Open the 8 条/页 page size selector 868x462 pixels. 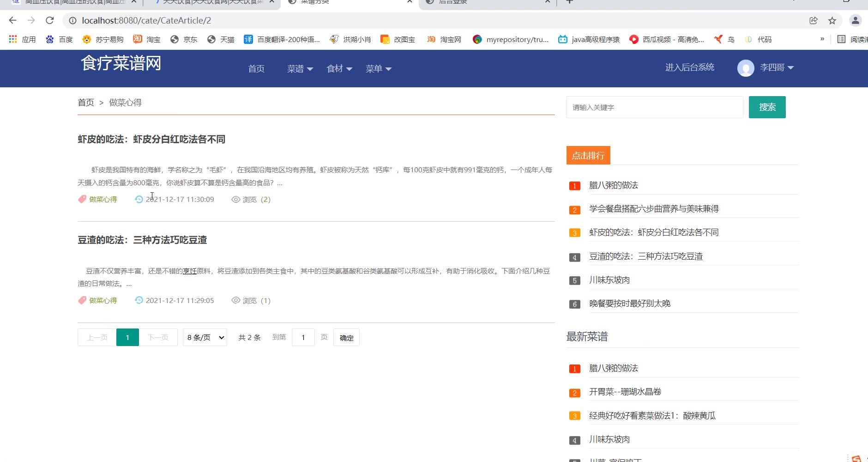[205, 338]
